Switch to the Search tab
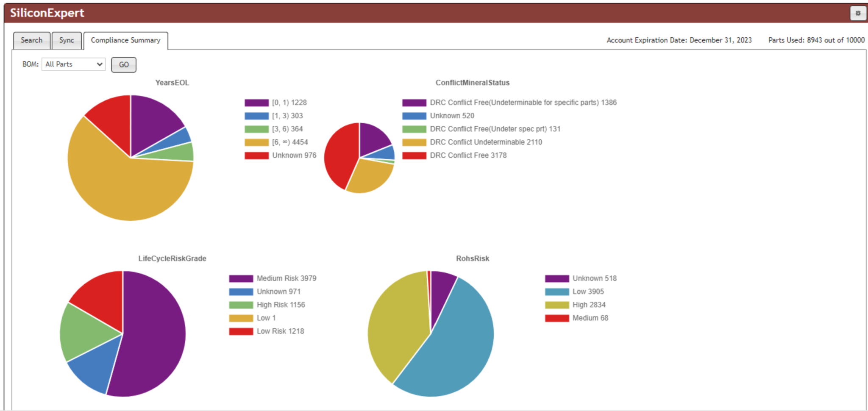The height and width of the screenshot is (411, 868). [x=31, y=40]
